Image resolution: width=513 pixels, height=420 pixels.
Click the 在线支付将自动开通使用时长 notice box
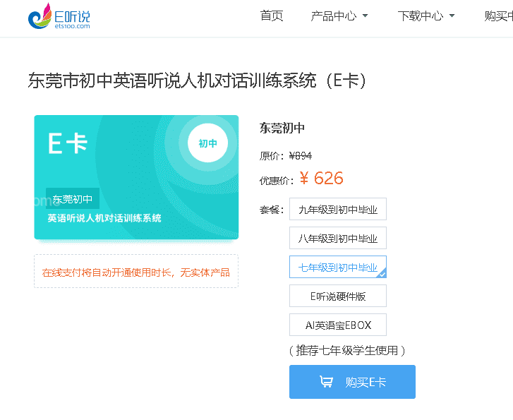(x=136, y=272)
